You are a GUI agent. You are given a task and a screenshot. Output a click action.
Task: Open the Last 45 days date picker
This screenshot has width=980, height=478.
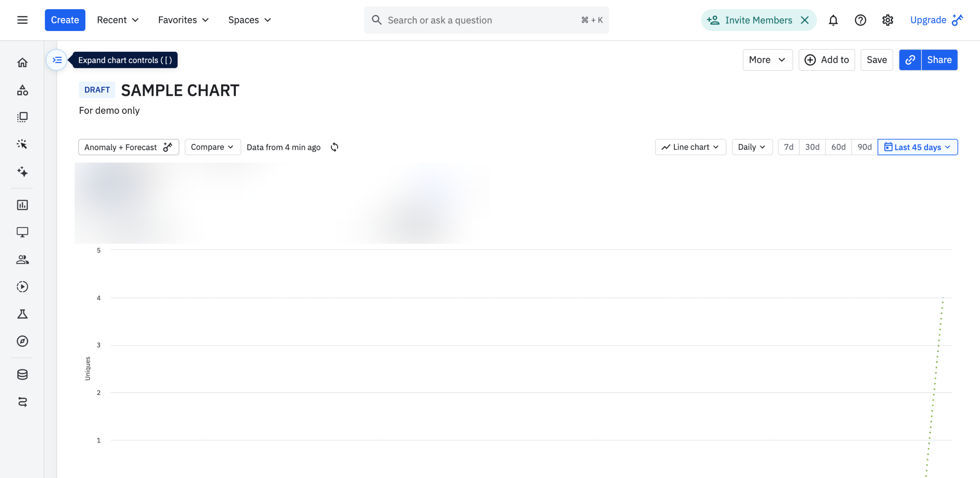click(917, 147)
